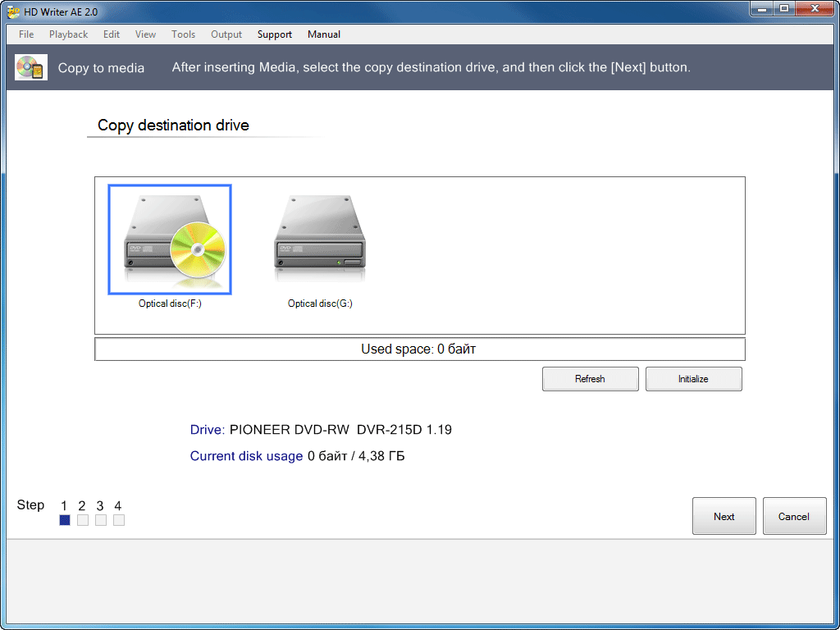Click the 'PIONEER DVD-RW DVR-215D 1.19' drive text

pyautogui.click(x=340, y=430)
